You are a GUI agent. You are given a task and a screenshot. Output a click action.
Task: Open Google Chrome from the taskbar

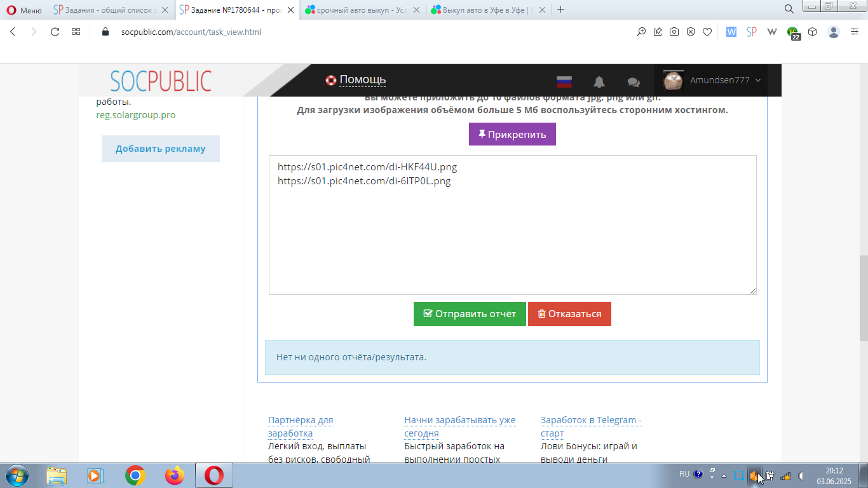click(x=135, y=475)
